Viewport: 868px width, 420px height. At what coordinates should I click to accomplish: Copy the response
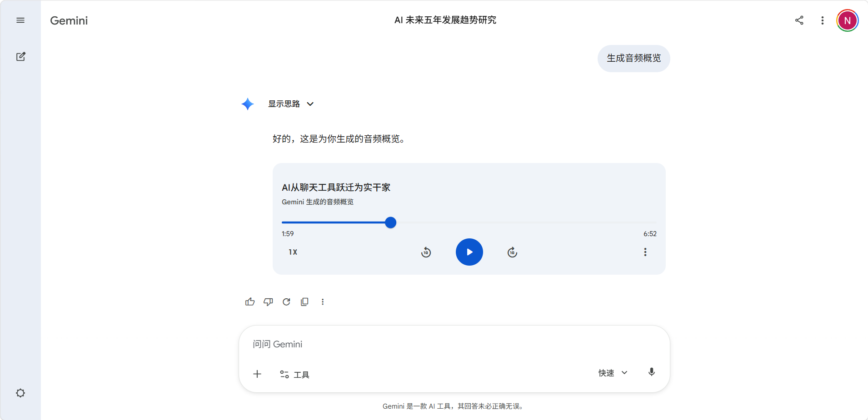pos(304,302)
